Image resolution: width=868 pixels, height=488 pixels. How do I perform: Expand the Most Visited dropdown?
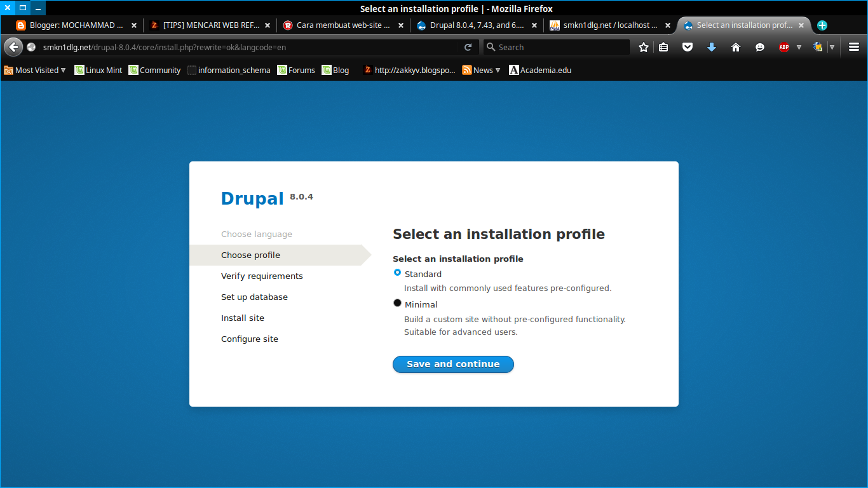[35, 70]
